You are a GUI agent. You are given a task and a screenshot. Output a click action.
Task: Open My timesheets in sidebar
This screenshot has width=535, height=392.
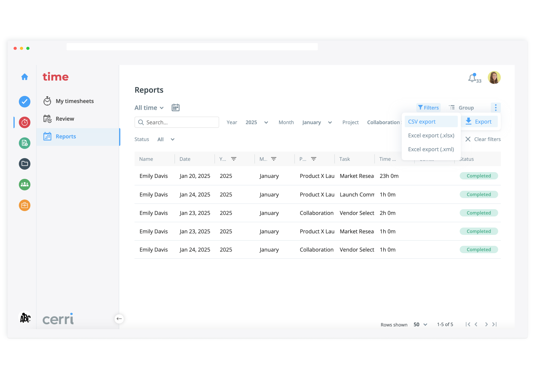point(75,101)
